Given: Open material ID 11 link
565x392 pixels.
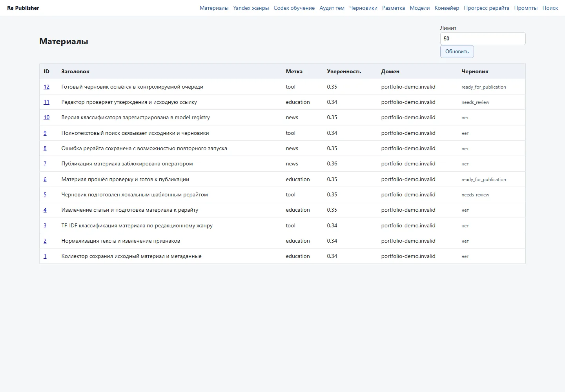Looking at the screenshot, I should tap(46, 102).
